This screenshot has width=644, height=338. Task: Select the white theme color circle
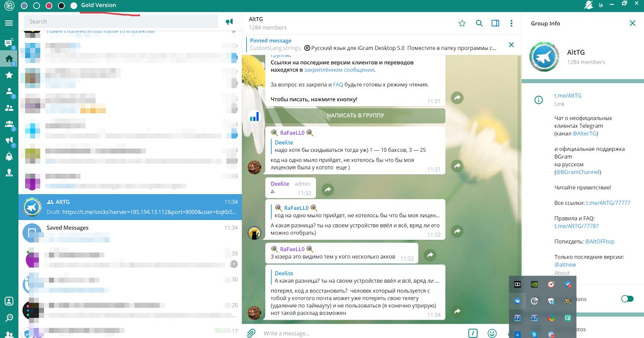(x=74, y=5)
